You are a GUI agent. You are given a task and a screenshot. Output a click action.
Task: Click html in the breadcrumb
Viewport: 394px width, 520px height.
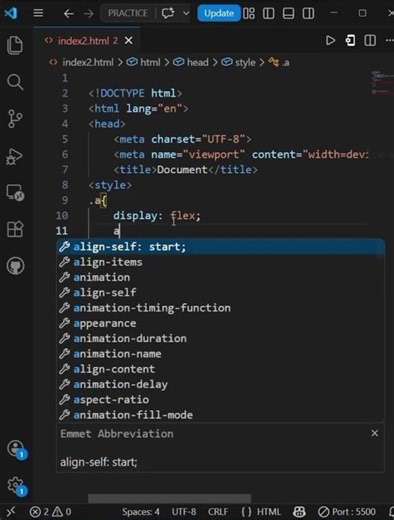tap(144, 62)
